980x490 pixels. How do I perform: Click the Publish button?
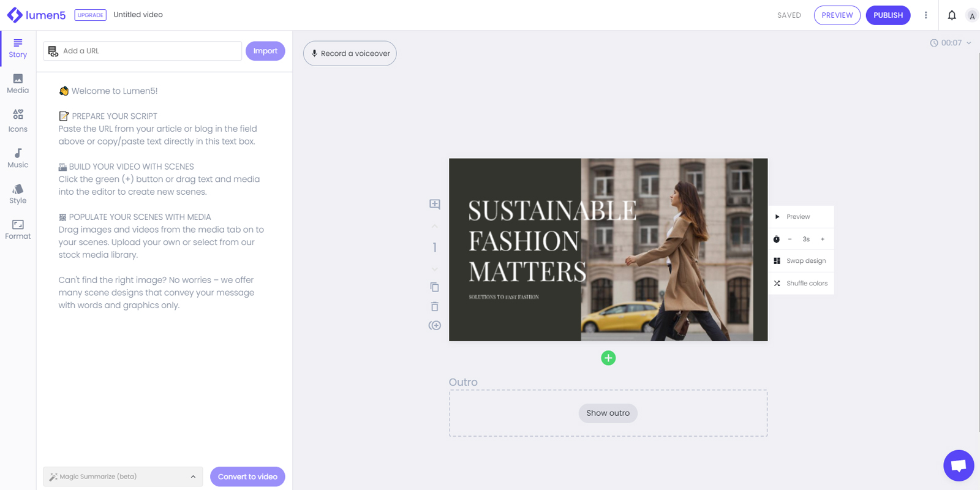[888, 15]
